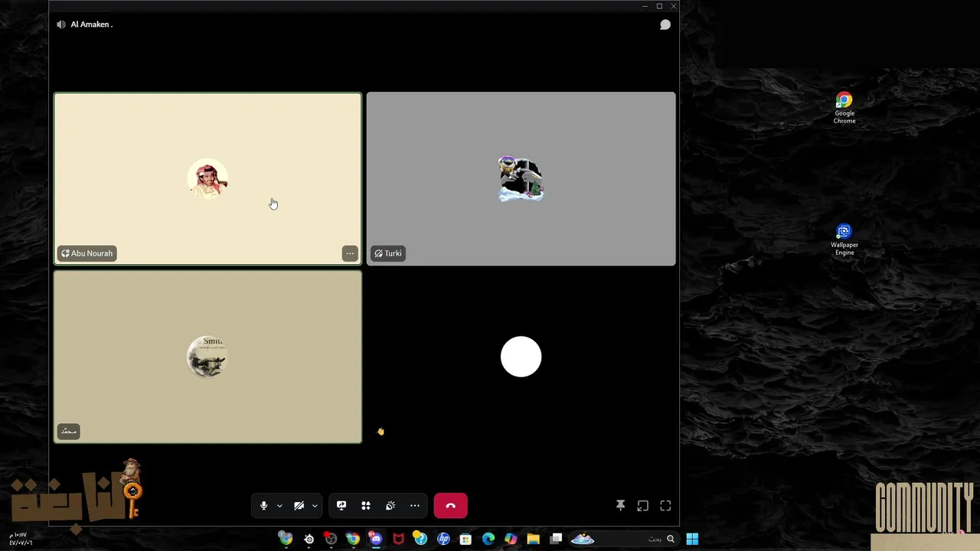The width and height of the screenshot is (980, 551).
Task: Click the waving hand emoji on black tile
Action: (x=381, y=432)
